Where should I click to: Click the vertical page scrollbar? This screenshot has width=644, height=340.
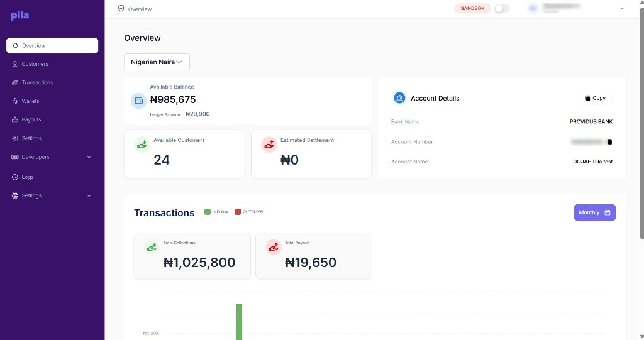point(642,123)
